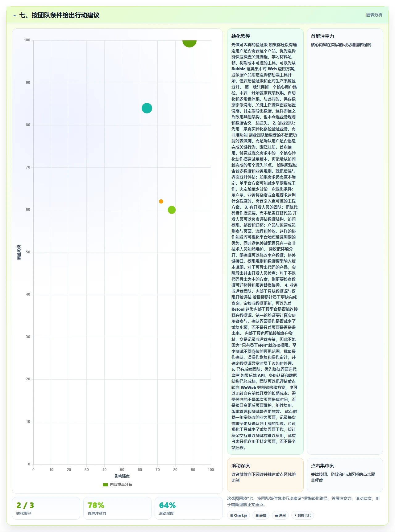Click the rotated y-axis title left of chart
Image resolution: width=395 pixels, height=532 pixels.
pos(19,252)
